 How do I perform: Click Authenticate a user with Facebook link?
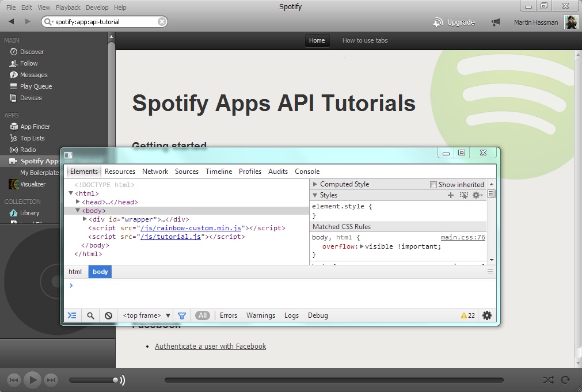click(x=210, y=346)
